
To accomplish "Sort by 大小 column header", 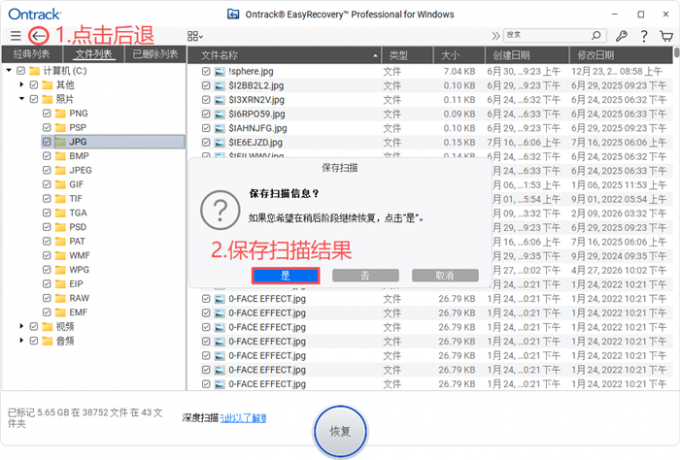I will point(459,55).
